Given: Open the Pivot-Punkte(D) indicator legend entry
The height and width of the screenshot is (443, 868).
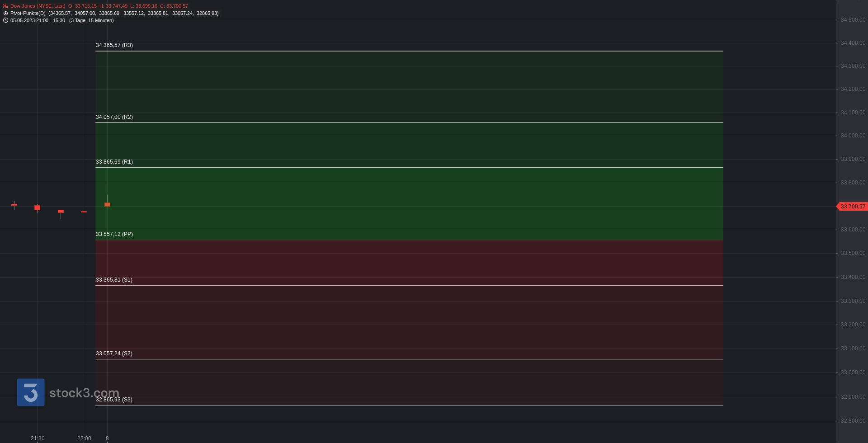Looking at the screenshot, I should click(x=28, y=14).
